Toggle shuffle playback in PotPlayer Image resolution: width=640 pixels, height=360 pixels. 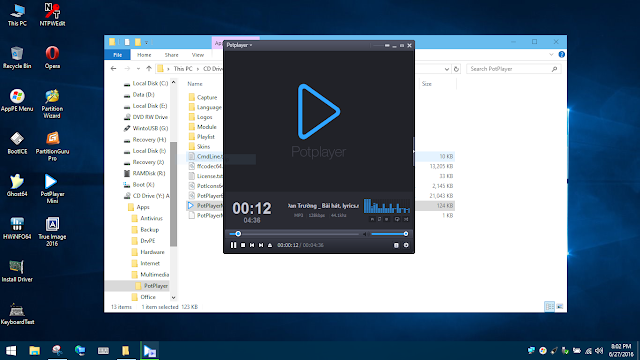pyautogui.click(x=406, y=219)
